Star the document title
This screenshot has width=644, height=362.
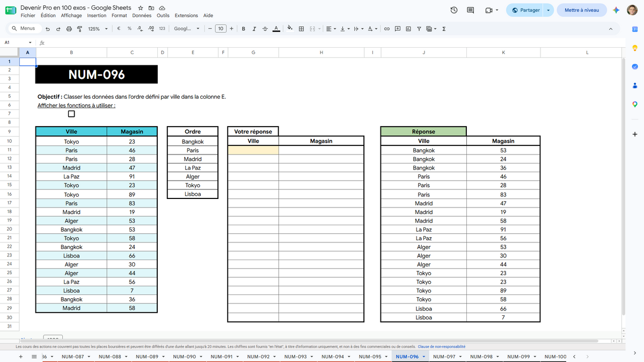pos(141,8)
